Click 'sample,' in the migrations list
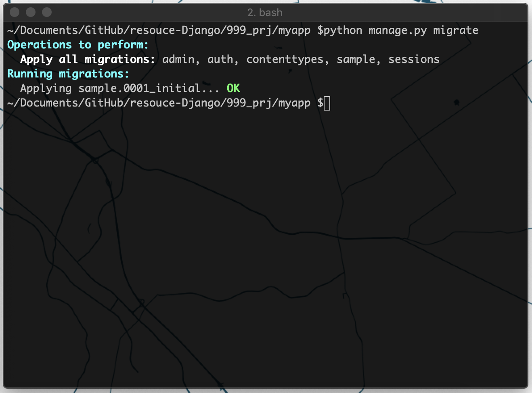This screenshot has height=393, width=532. 358,59
